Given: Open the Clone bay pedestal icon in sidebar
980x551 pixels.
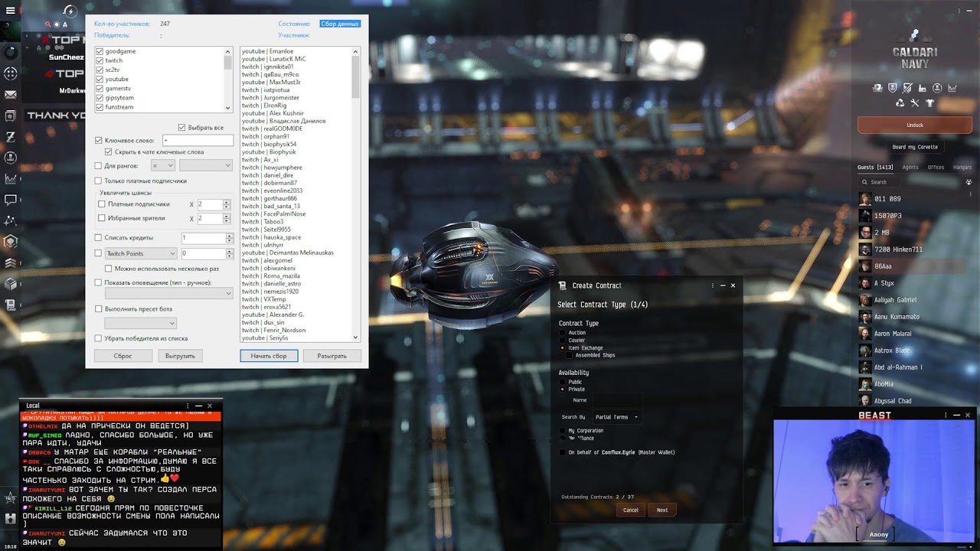Looking at the screenshot, I should 11,157.
